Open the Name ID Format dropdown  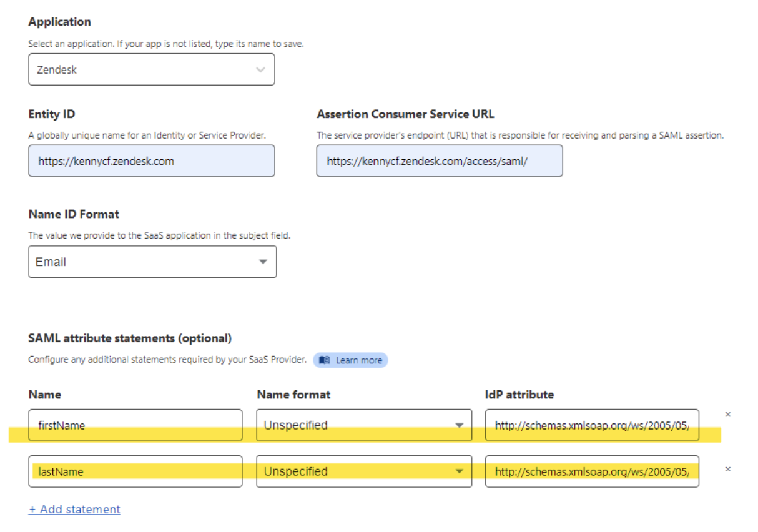click(151, 262)
